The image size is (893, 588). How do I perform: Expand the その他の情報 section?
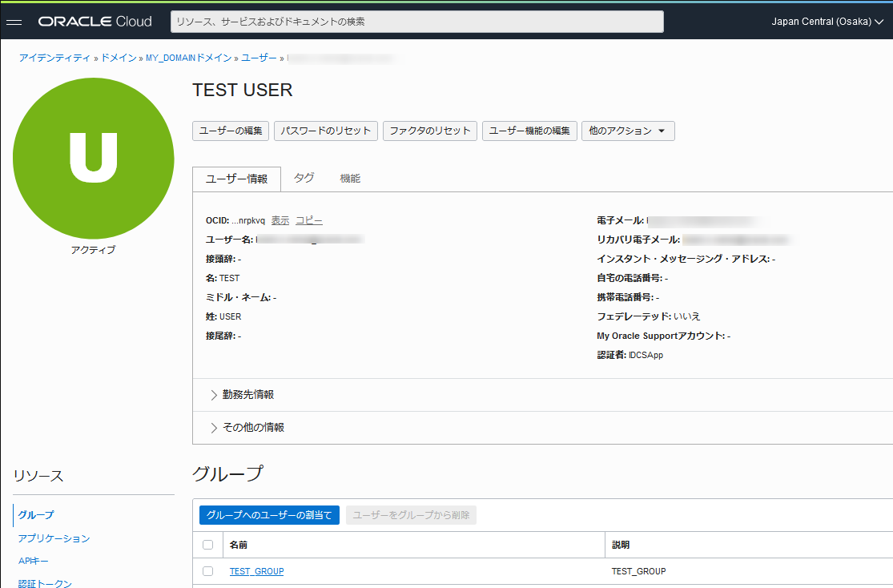click(x=248, y=427)
